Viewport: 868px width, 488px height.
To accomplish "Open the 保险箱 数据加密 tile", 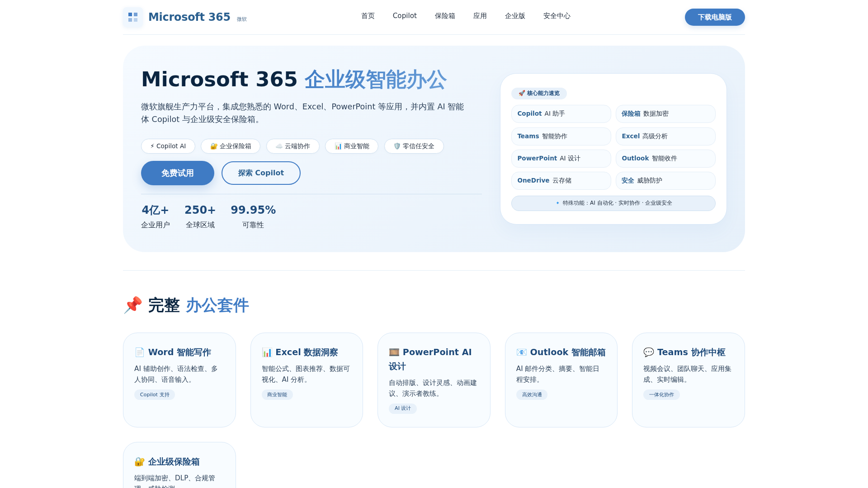I will pos(665,114).
